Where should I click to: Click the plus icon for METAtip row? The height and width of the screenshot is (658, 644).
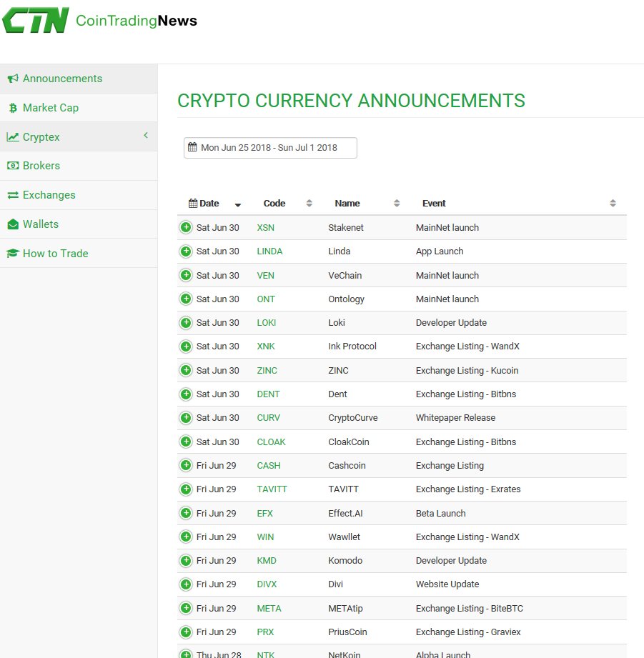point(186,608)
